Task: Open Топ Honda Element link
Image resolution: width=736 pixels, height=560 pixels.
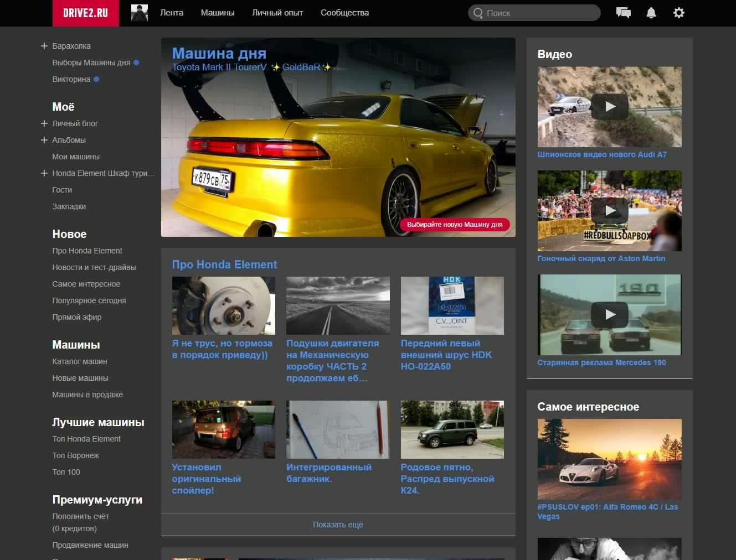Action: pyautogui.click(x=86, y=439)
